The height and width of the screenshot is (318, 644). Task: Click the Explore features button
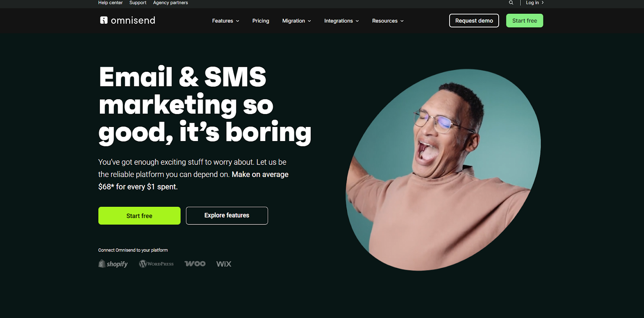click(x=227, y=216)
